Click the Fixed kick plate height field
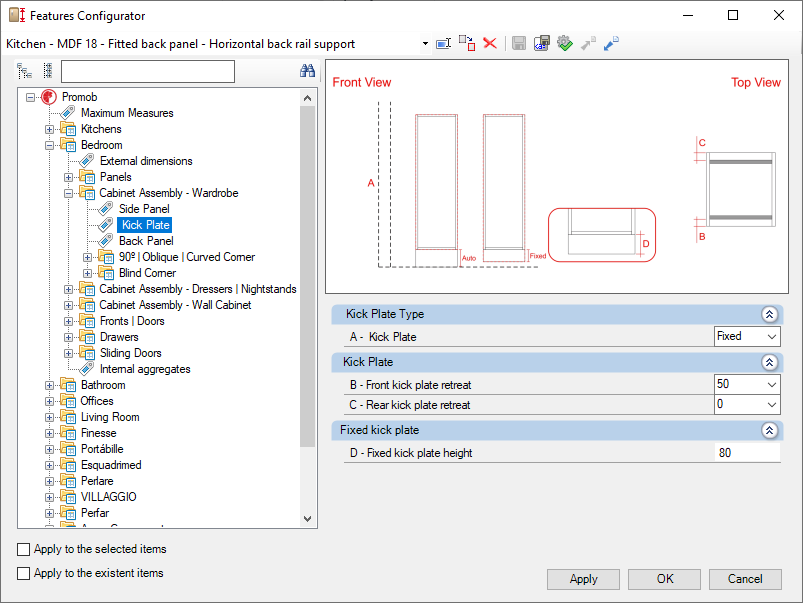The width and height of the screenshot is (803, 603). 747,453
